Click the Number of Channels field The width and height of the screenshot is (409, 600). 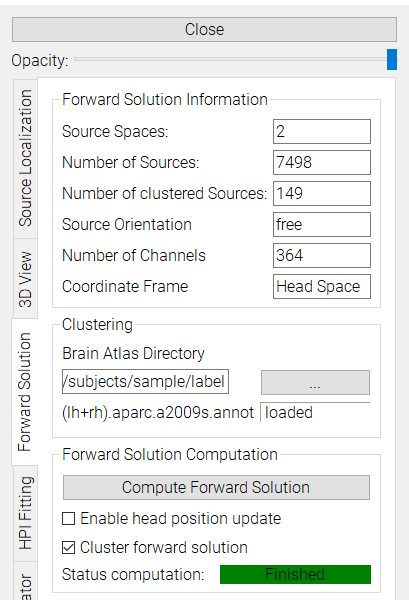(322, 256)
